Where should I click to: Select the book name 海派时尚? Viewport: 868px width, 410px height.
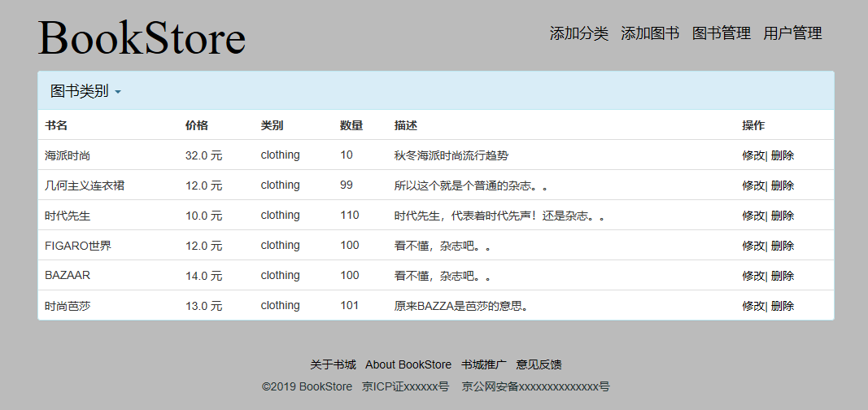coord(68,155)
